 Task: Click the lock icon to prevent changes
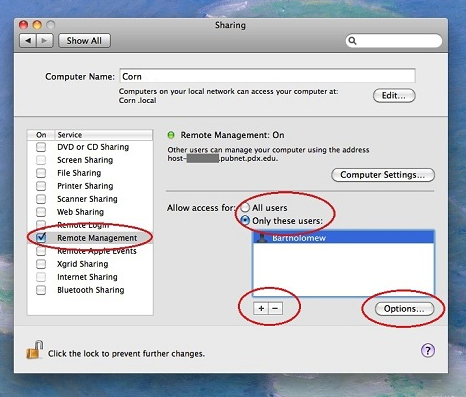click(35, 350)
